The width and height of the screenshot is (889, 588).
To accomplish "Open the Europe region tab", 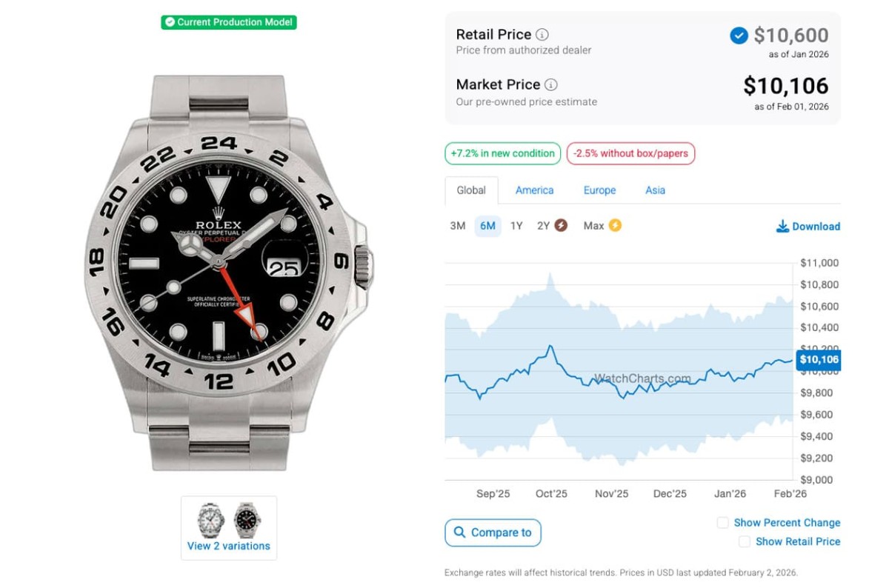I will (599, 190).
